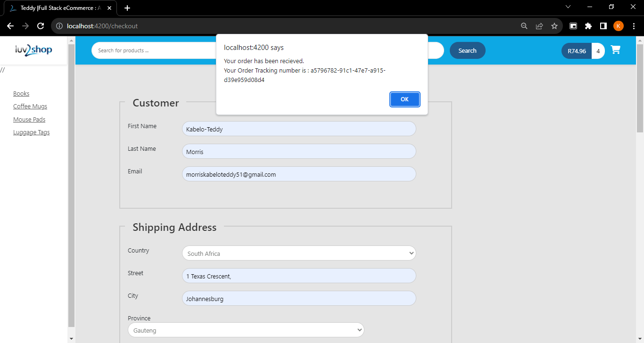Open a new browser tab
Viewport: 644px width, 343px height.
coord(127,8)
